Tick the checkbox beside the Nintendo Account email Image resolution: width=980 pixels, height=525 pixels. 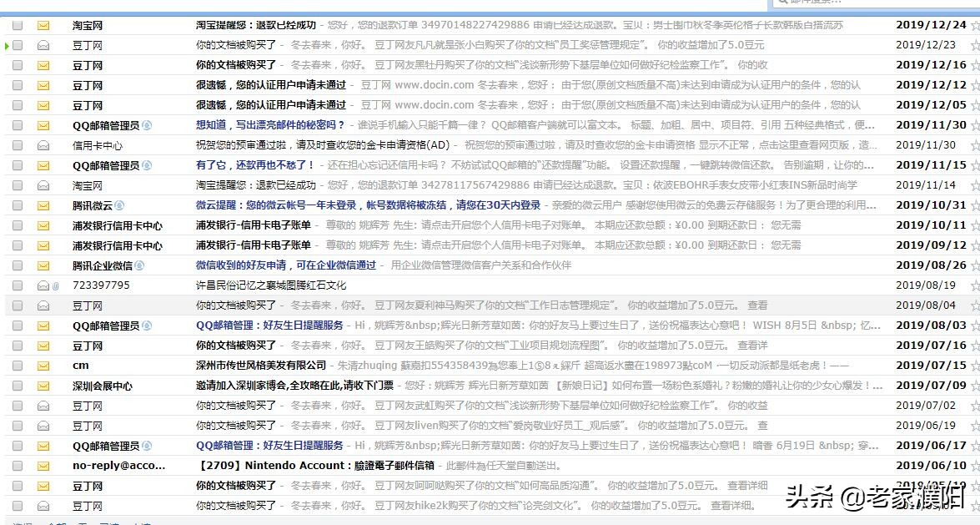point(18,465)
